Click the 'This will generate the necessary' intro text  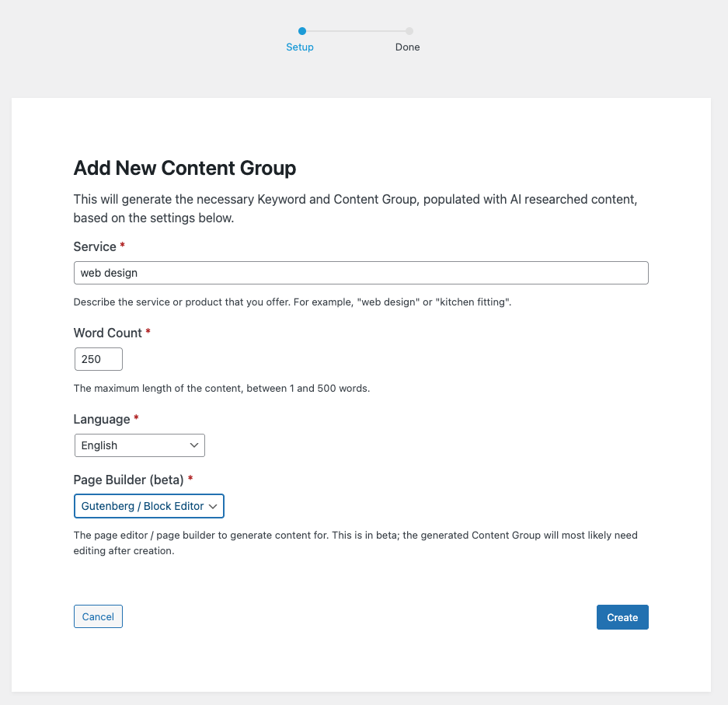click(x=355, y=208)
